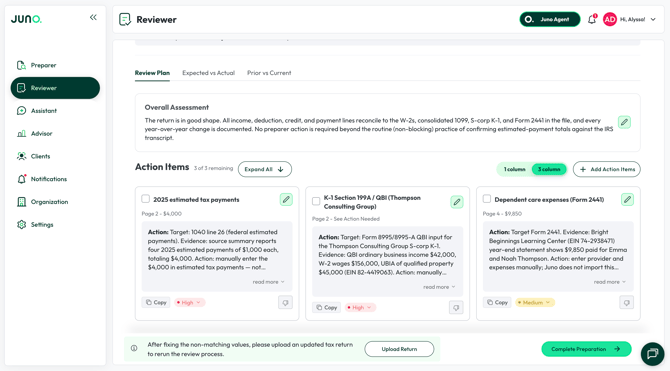Image resolution: width=670 pixels, height=371 pixels.
Task: Click the Reviewer header page icon
Action: [125, 19]
